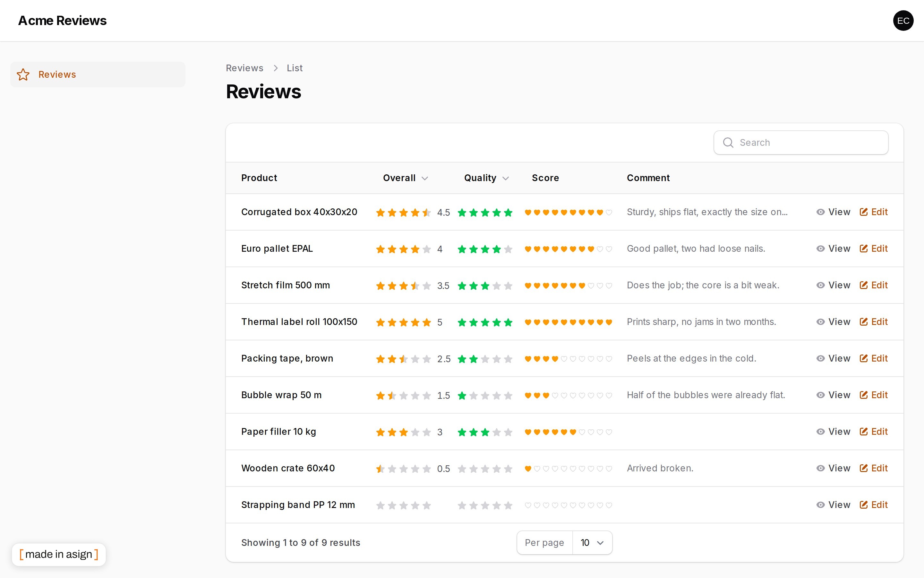Click comment 'Good pallet, two had loose nails.'
This screenshot has width=924, height=578.
point(696,249)
